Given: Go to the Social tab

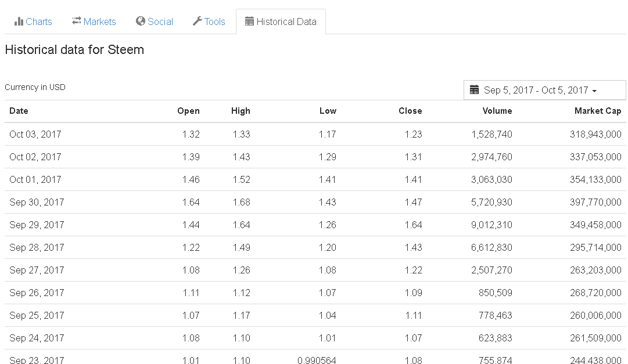Looking at the screenshot, I should 155,21.
